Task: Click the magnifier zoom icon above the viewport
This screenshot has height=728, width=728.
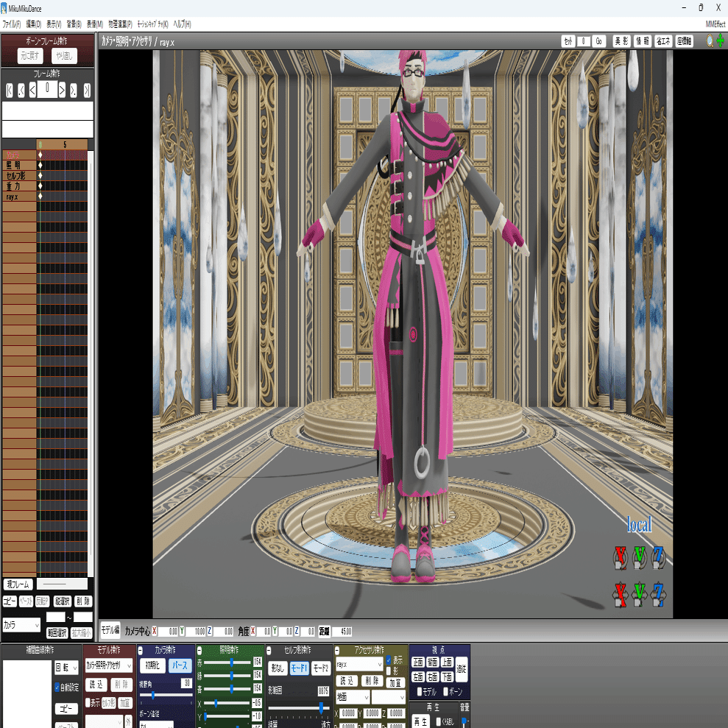Action: point(710,41)
